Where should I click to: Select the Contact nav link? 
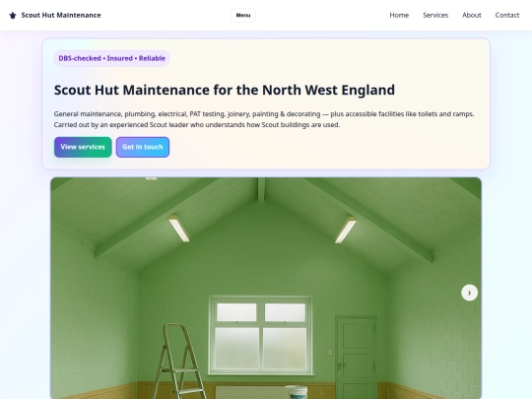tap(507, 15)
